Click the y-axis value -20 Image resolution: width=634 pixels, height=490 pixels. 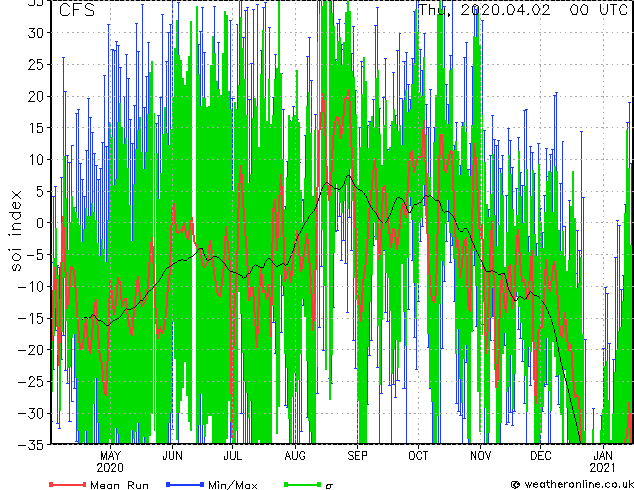[x=33, y=350]
